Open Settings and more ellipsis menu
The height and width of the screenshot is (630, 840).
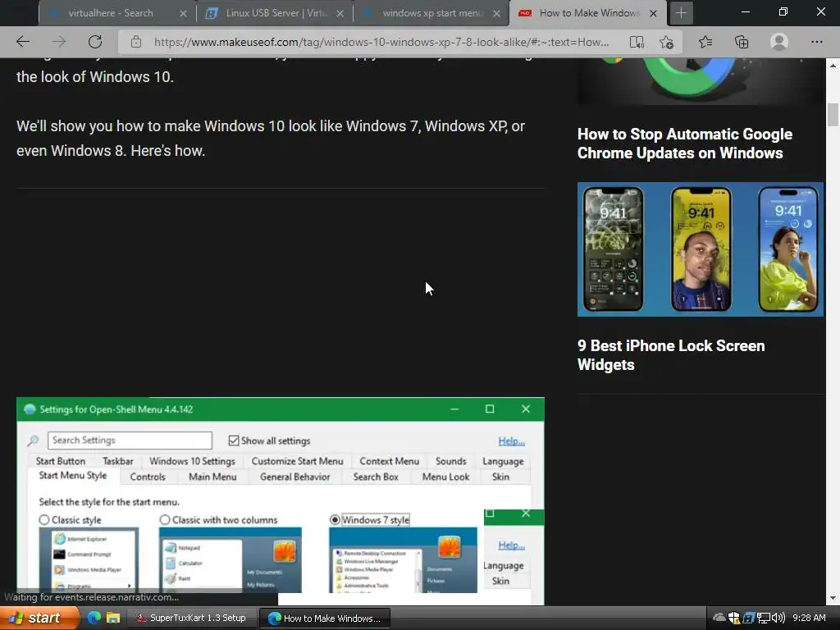click(816, 42)
